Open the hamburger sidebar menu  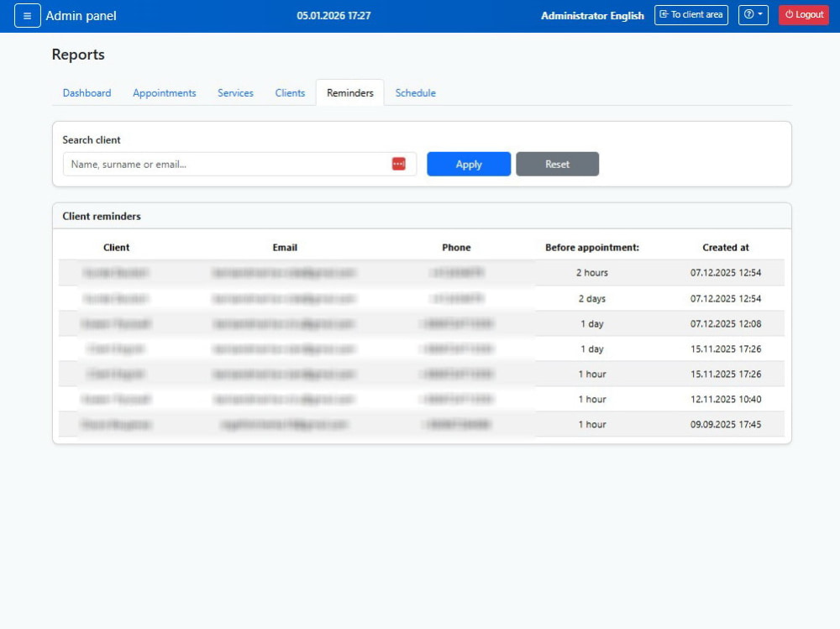tap(28, 16)
